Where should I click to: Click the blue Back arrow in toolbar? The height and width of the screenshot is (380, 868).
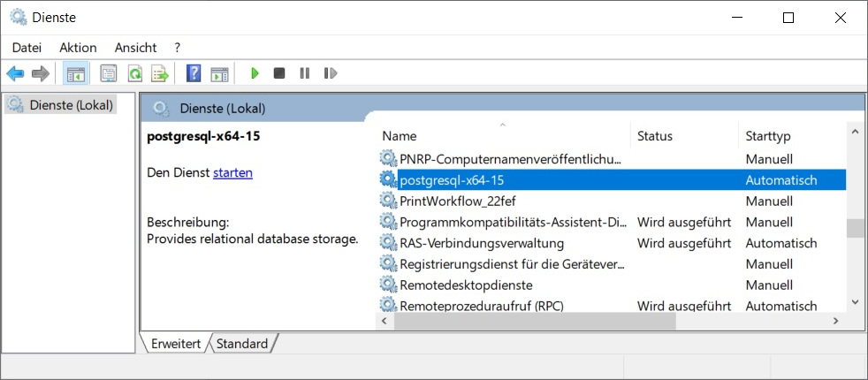(16, 73)
